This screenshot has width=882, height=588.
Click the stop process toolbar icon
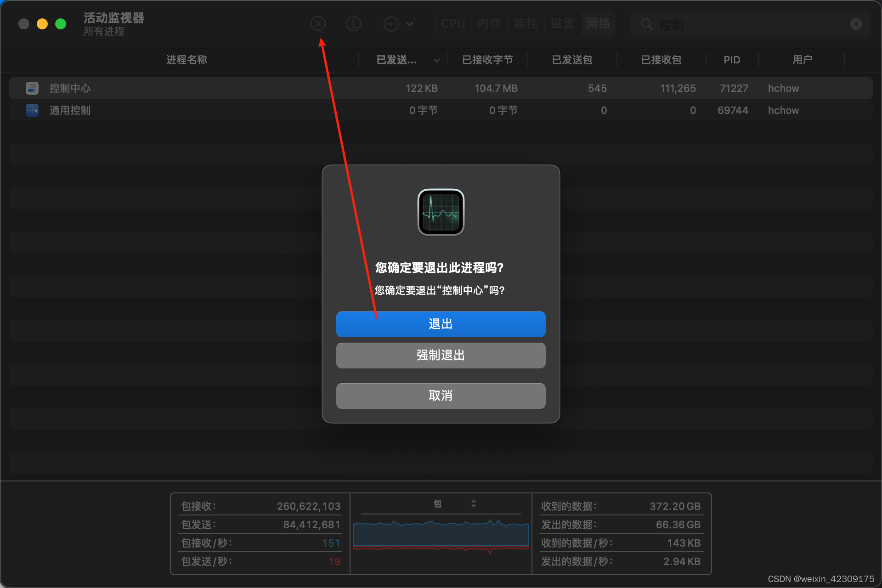tap(318, 23)
